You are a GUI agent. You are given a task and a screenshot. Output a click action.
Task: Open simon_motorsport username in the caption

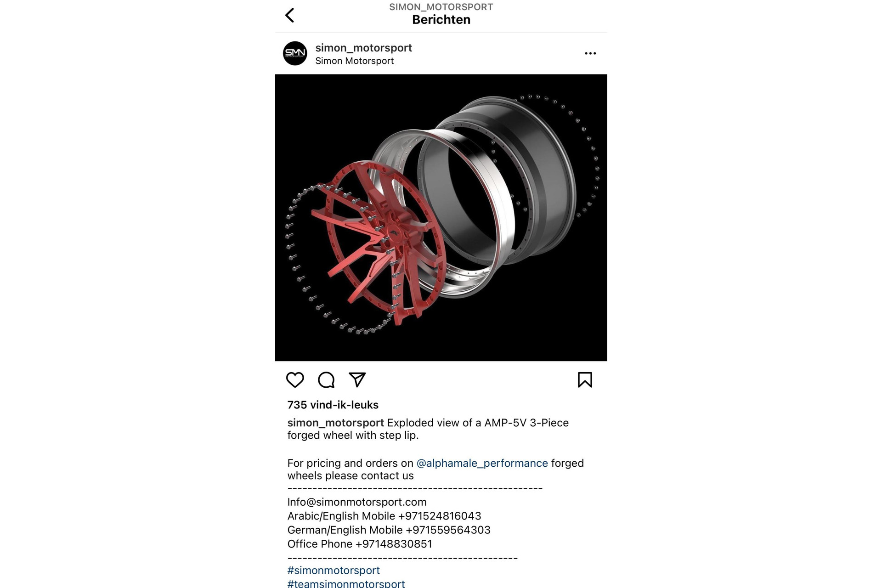pos(335,423)
